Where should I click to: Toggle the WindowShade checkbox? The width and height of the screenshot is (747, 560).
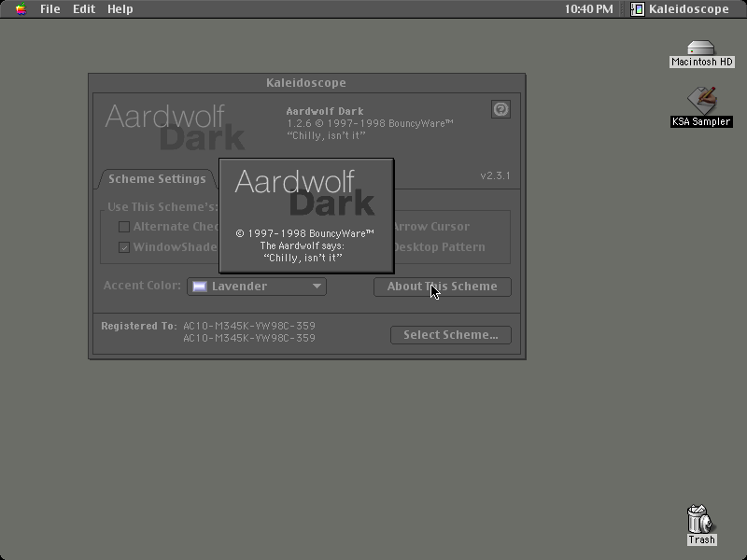click(x=124, y=247)
